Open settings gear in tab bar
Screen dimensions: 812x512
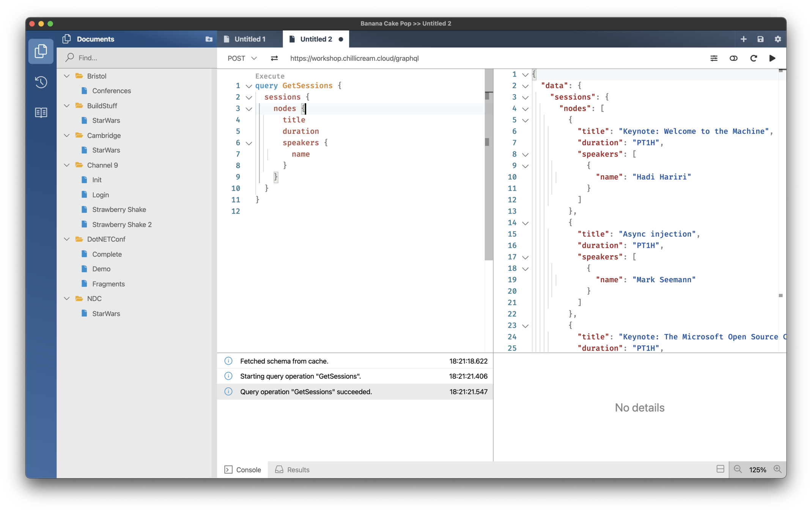tap(778, 39)
